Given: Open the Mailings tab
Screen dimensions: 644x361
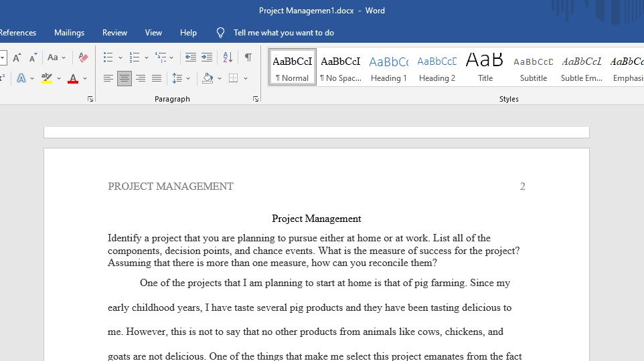Looking at the screenshot, I should click(x=69, y=33).
